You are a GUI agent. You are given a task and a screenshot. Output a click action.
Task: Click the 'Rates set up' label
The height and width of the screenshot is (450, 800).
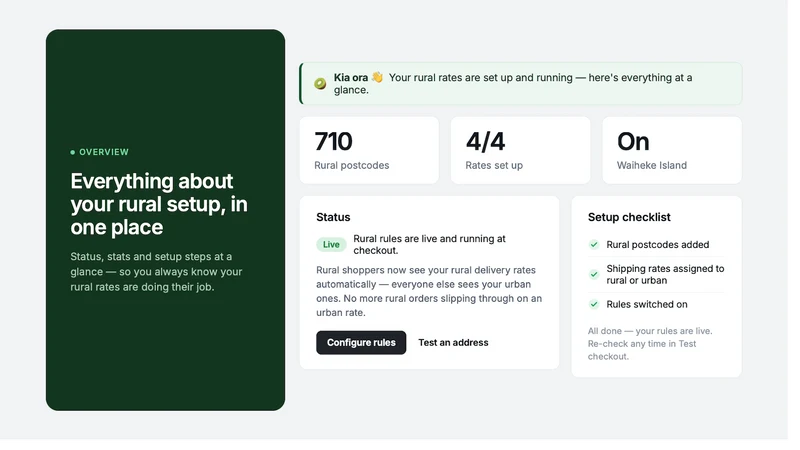(x=494, y=165)
